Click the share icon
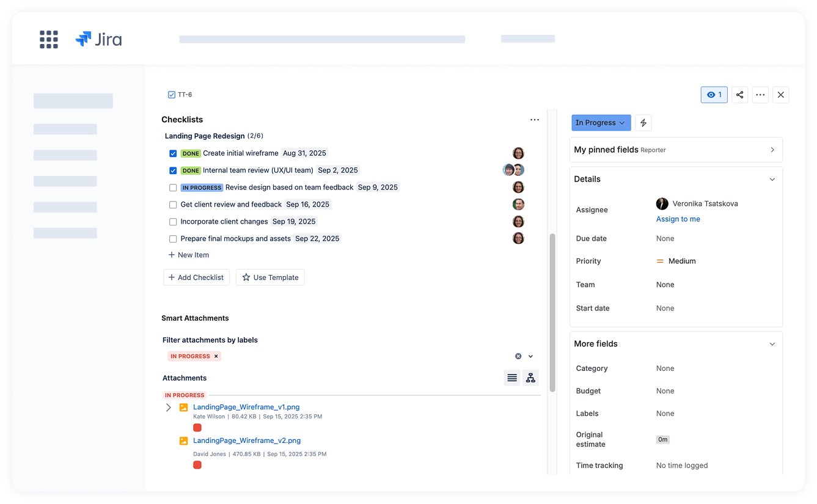The height and width of the screenshot is (504, 817). tap(739, 95)
